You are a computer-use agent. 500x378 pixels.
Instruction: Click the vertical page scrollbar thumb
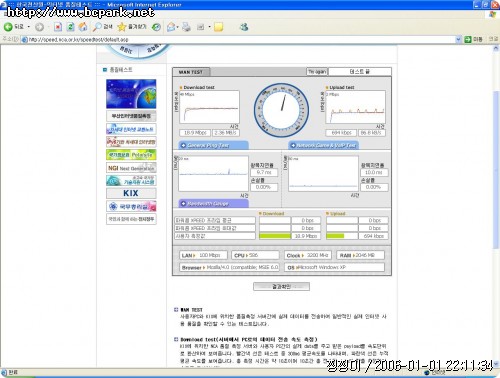click(496, 169)
